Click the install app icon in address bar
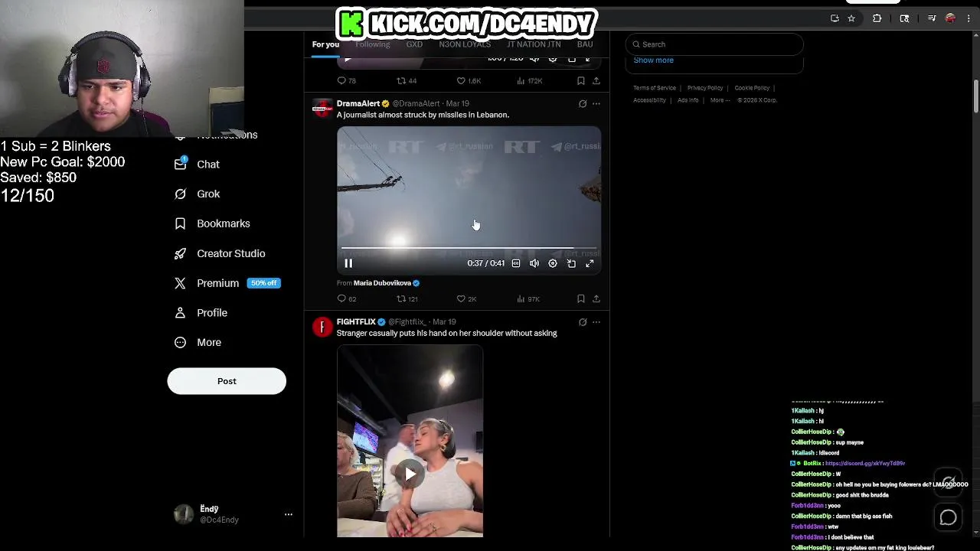 pos(835,18)
